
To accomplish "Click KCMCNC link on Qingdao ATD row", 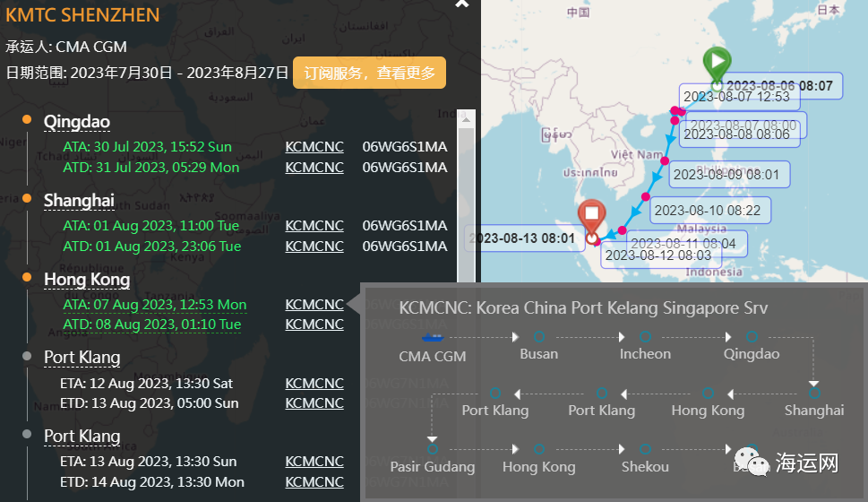I will click(314, 168).
